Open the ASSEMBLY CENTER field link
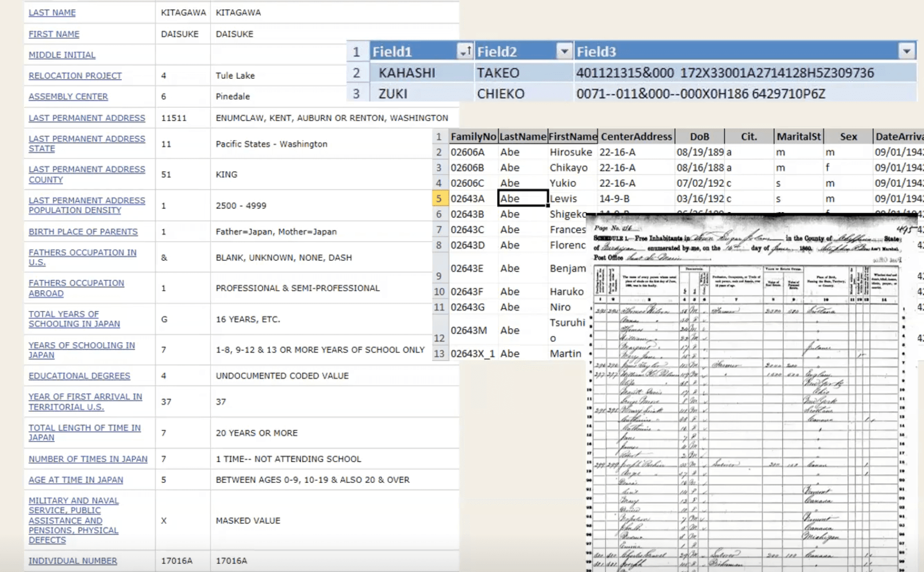 pos(68,96)
